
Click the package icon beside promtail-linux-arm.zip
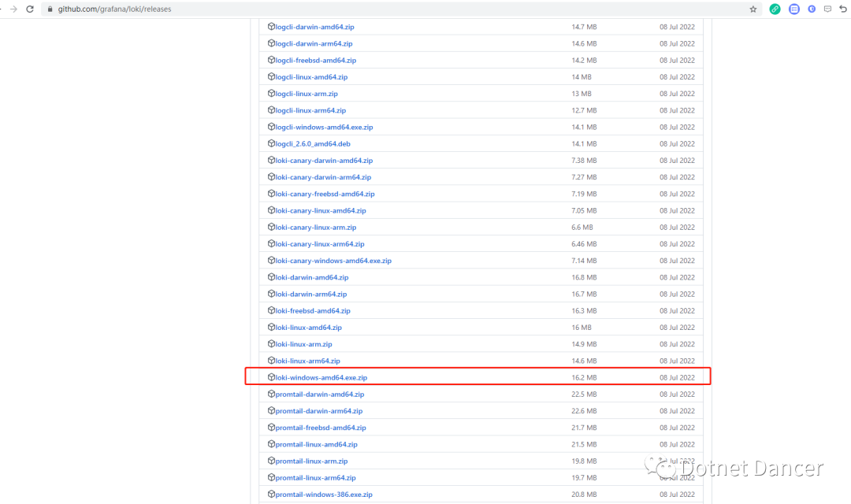point(271,461)
